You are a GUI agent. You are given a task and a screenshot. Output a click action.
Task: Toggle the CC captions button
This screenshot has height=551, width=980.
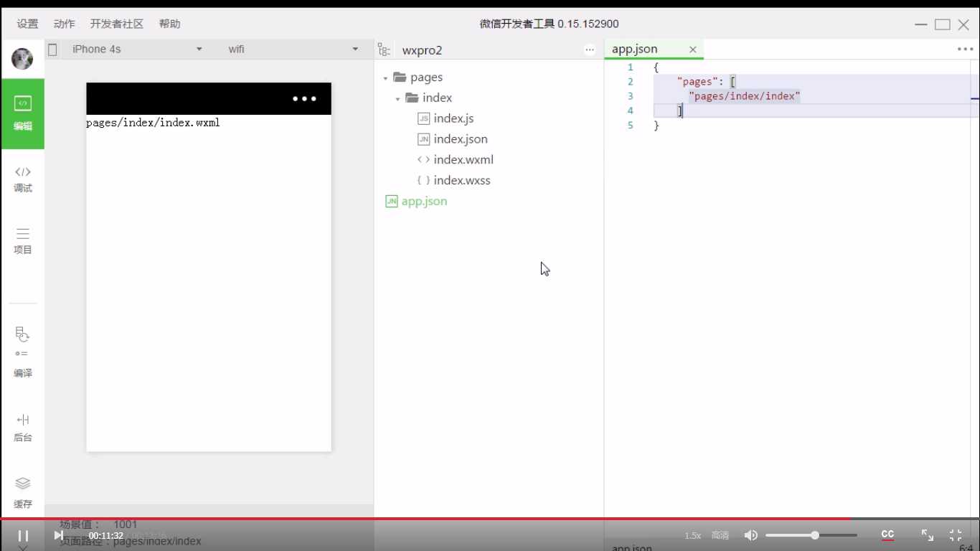point(887,535)
